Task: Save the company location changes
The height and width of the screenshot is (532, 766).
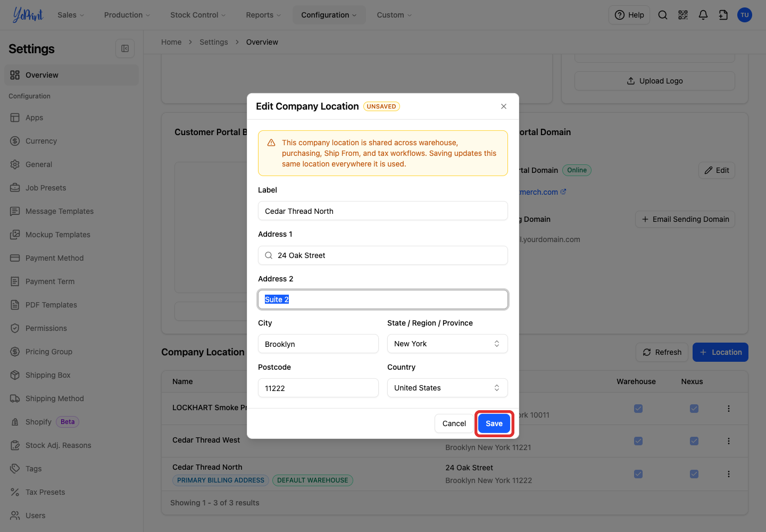Action: coord(494,423)
